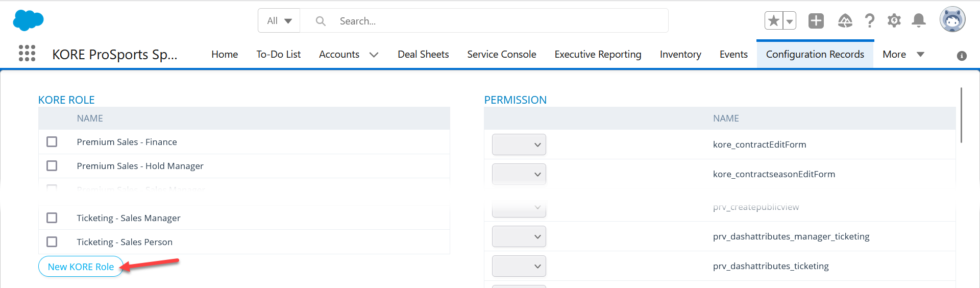The image size is (980, 288).
Task: Click the KORE ROLE section heading
Action: [66, 100]
